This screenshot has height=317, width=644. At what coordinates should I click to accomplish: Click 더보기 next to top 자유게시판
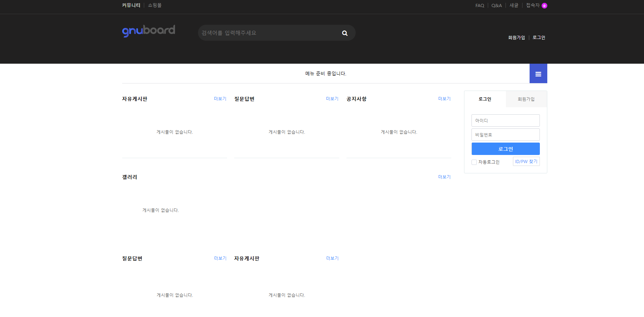(220, 99)
